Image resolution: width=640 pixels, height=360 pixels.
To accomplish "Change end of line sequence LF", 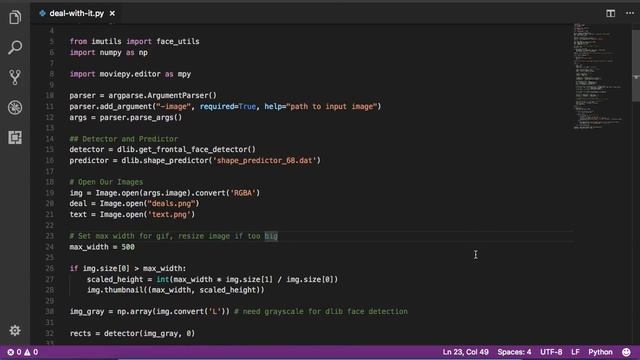I will point(575,352).
